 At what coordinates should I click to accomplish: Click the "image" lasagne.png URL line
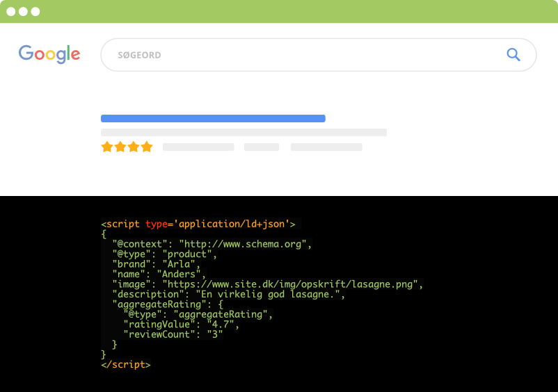[268, 284]
